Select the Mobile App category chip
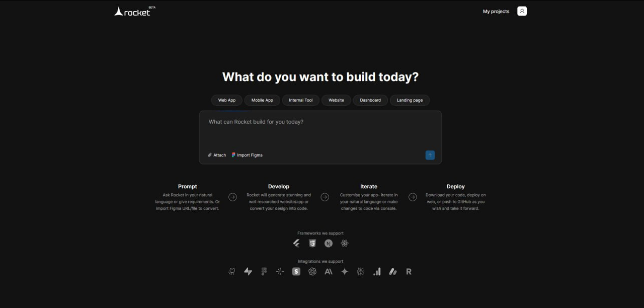 (x=262, y=100)
